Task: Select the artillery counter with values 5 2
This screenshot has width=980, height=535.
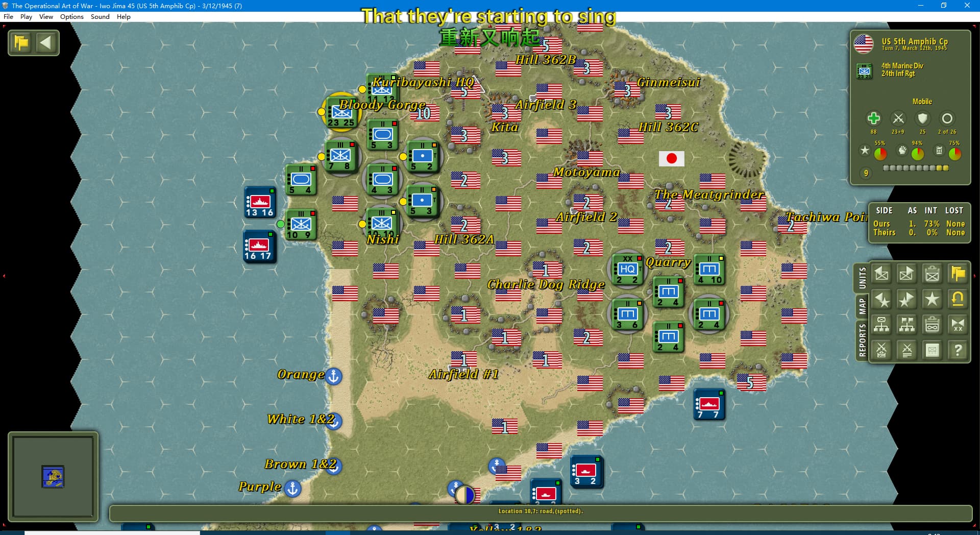Action: tap(422, 157)
